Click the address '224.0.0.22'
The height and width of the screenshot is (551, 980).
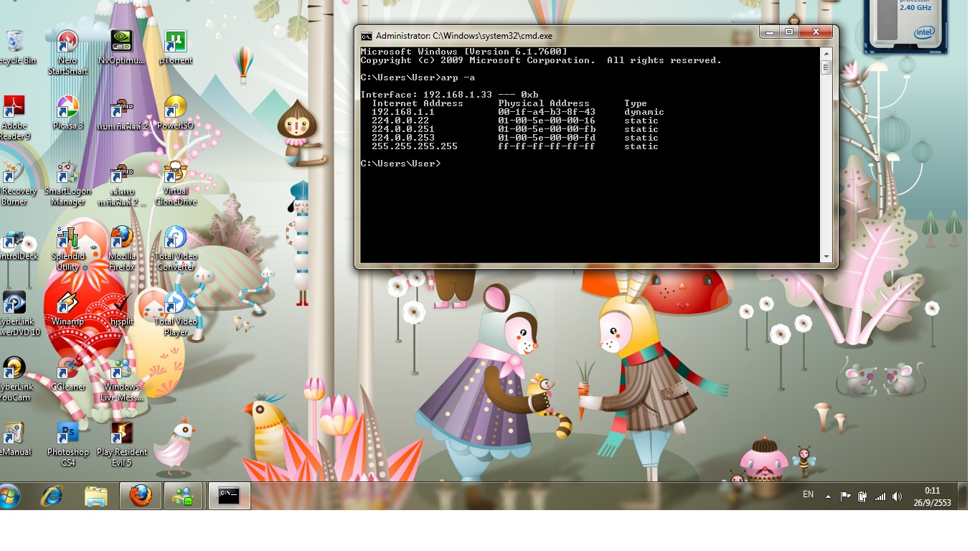[400, 121]
